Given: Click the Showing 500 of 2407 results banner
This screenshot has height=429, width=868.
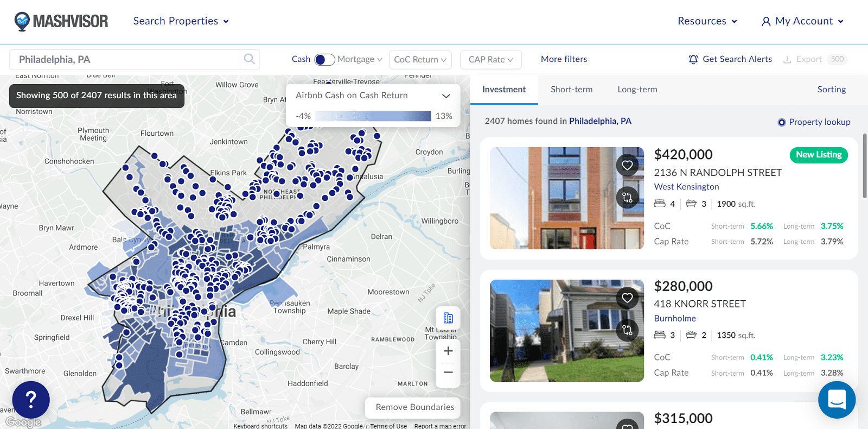Looking at the screenshot, I should 97,96.
